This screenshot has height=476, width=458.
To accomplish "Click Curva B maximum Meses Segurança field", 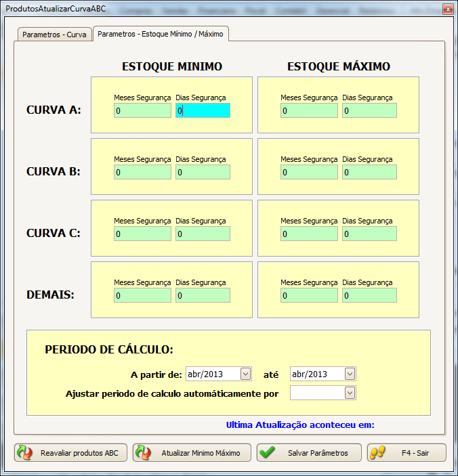I will [x=309, y=172].
